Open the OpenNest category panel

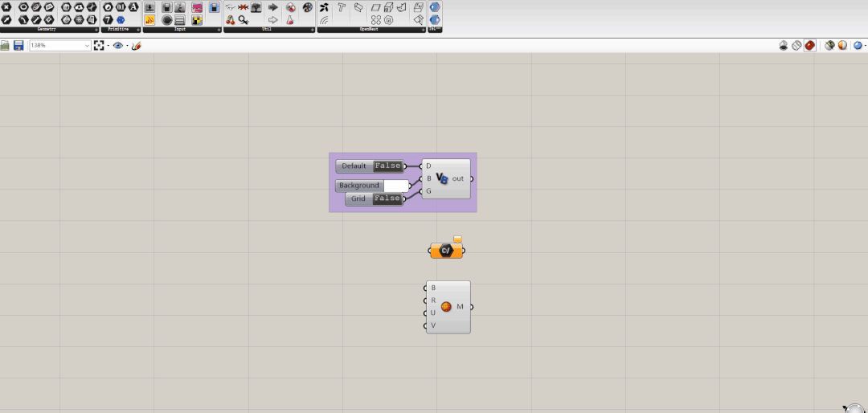tap(371, 30)
